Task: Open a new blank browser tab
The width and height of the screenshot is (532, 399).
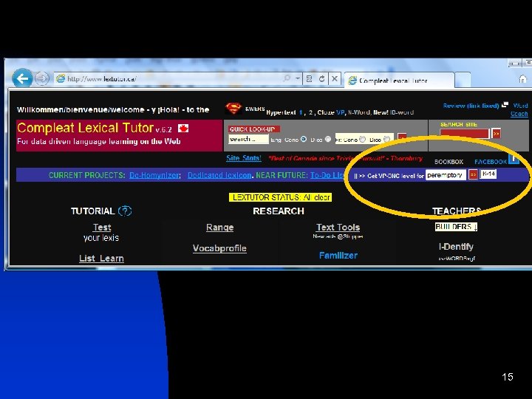Action: [463, 81]
